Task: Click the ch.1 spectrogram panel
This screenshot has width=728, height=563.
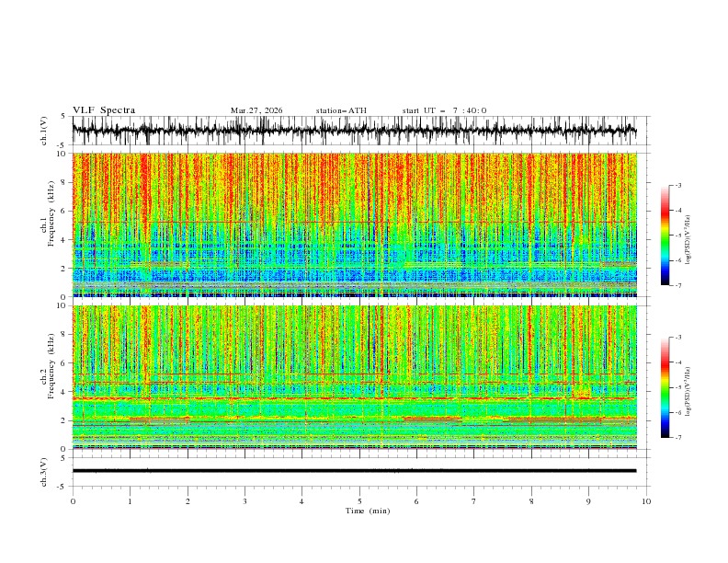Action: (x=354, y=224)
